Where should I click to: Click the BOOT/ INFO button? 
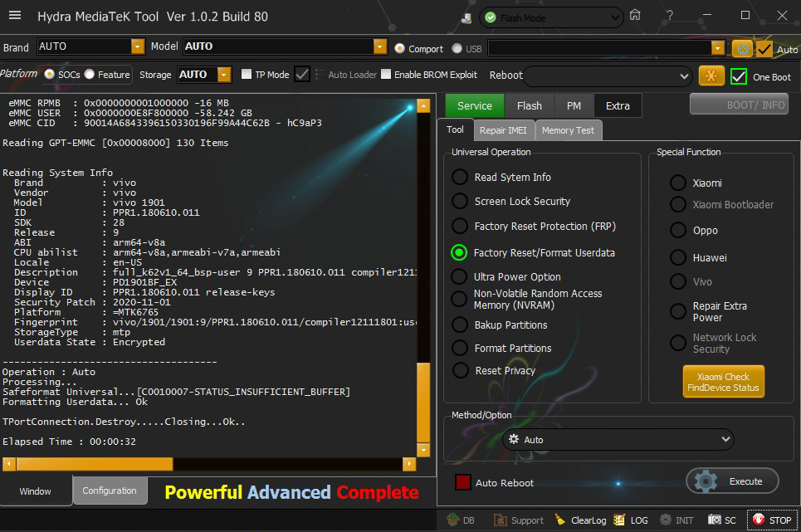point(740,105)
